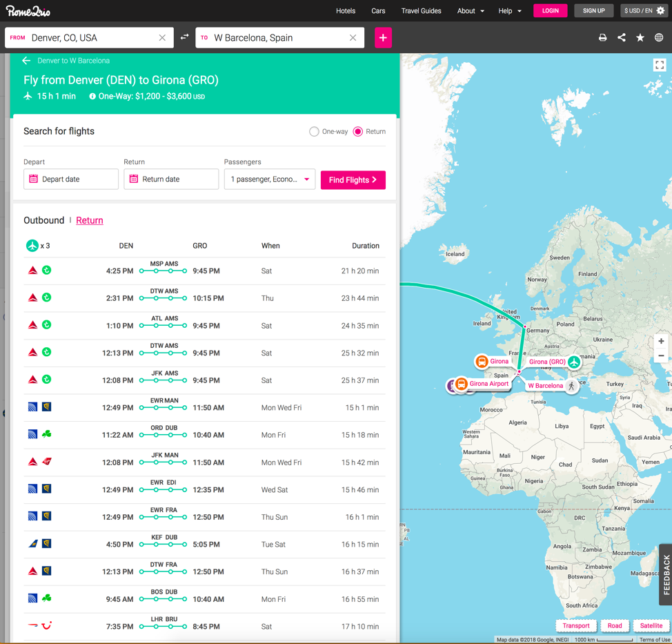Open the Hotels menu item

(x=346, y=11)
